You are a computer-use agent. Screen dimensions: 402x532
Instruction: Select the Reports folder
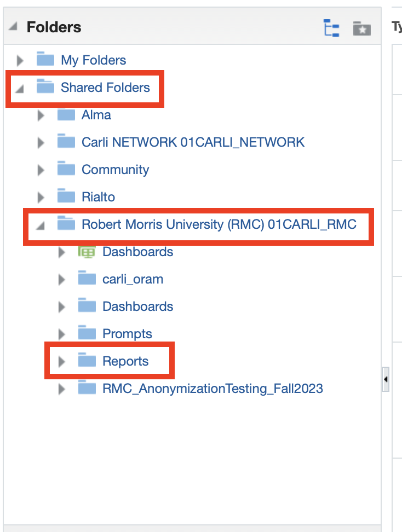[x=125, y=361]
